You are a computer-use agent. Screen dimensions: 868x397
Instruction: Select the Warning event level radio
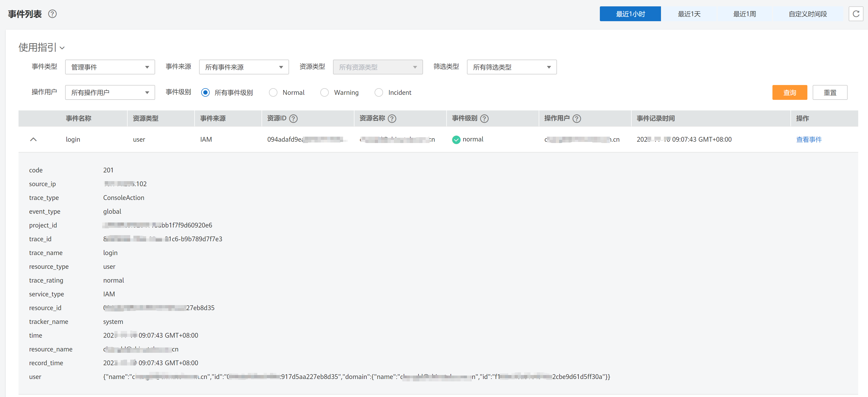click(x=325, y=93)
